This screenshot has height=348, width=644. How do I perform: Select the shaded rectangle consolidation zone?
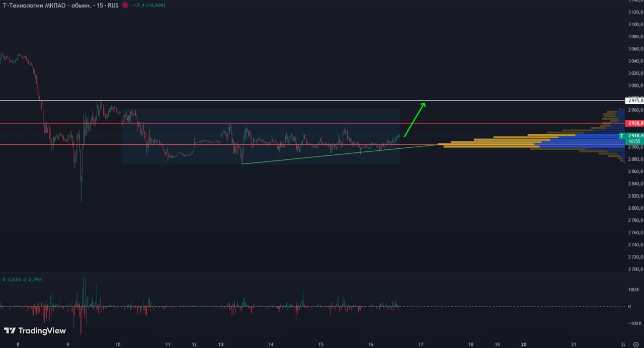(x=262, y=115)
